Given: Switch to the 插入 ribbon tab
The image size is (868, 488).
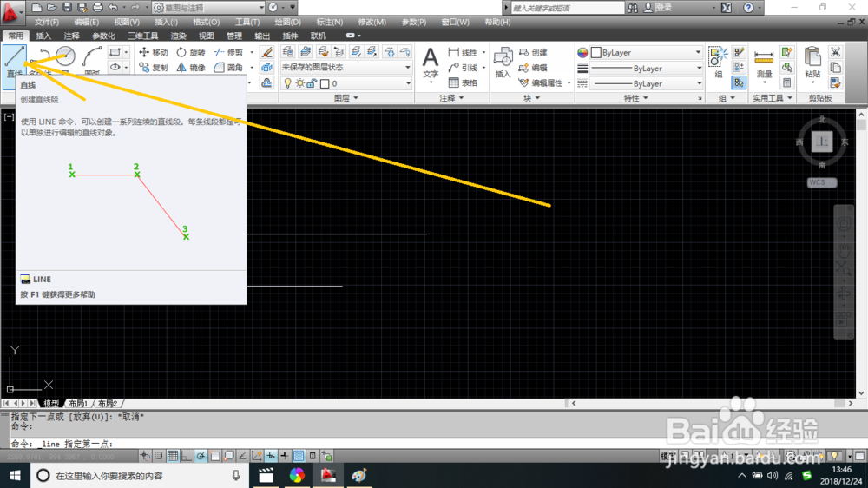Looking at the screenshot, I should pos(43,36).
